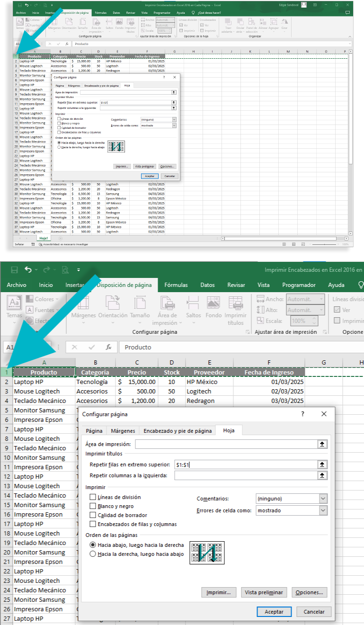Click the dialog's question mark help button
This screenshot has width=364, height=625.
303,414
